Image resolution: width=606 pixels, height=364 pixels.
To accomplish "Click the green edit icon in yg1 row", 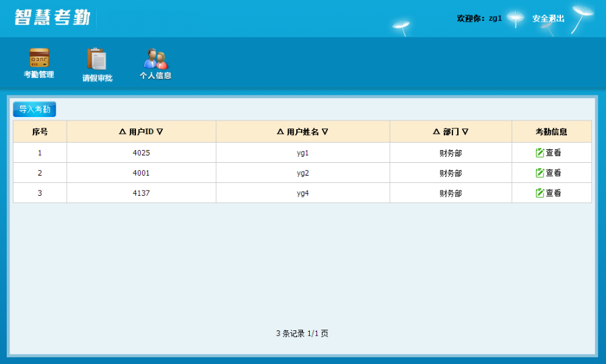I will pos(540,153).
